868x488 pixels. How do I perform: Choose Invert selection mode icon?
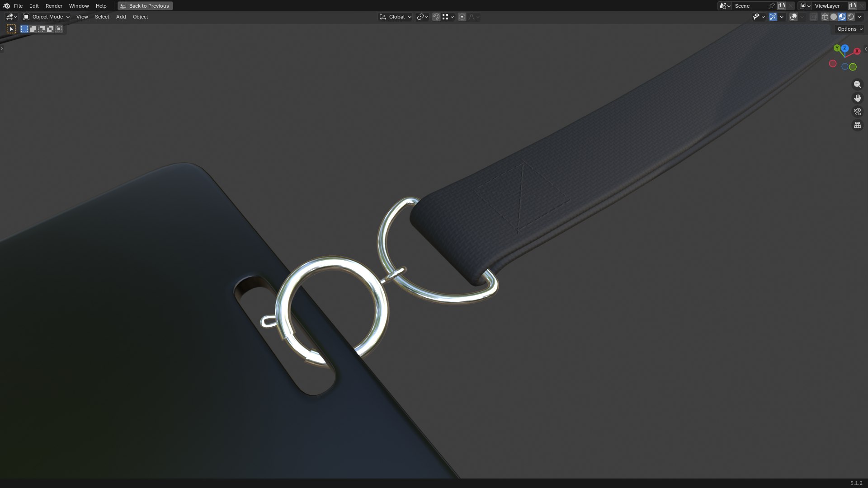tap(50, 29)
